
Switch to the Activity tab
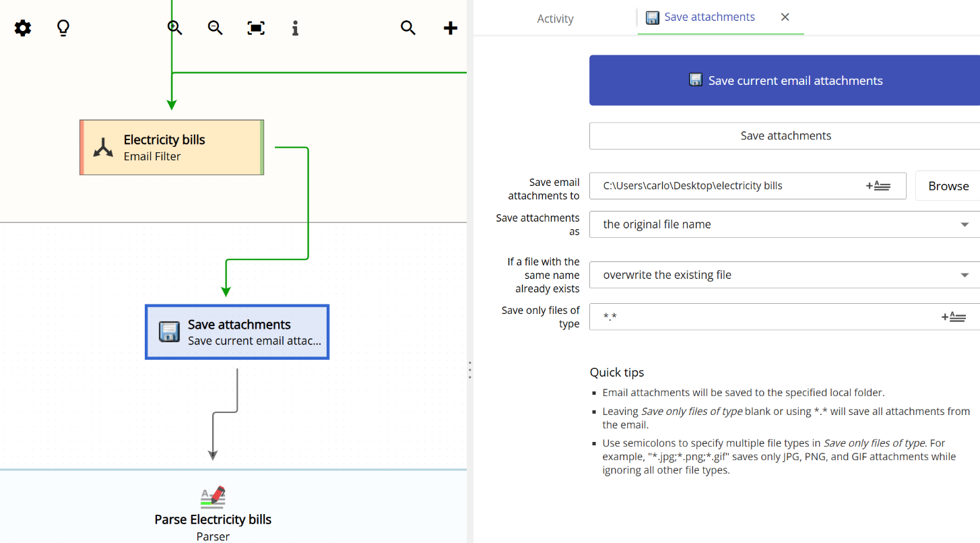coord(554,18)
